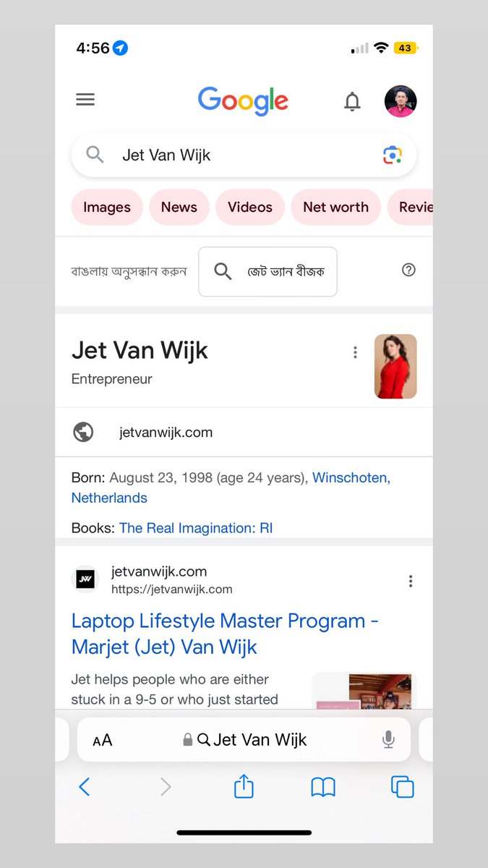Open Safari bookmarks book icon
Image resolution: width=488 pixels, height=868 pixels.
point(323,787)
